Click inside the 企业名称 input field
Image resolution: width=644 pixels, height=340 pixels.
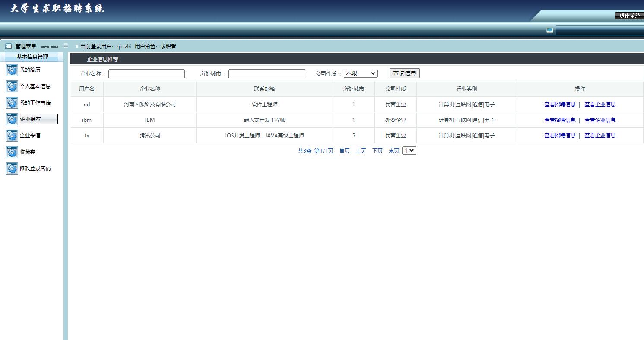pos(146,73)
